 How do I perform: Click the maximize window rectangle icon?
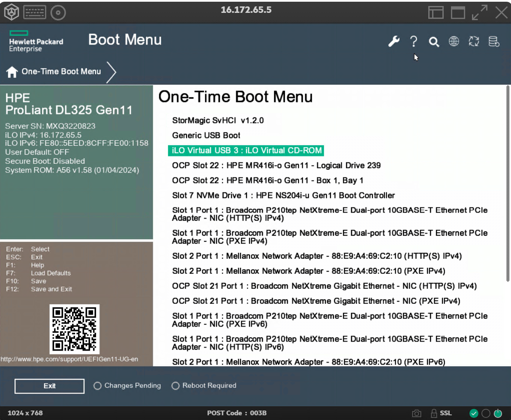pyautogui.click(x=458, y=13)
